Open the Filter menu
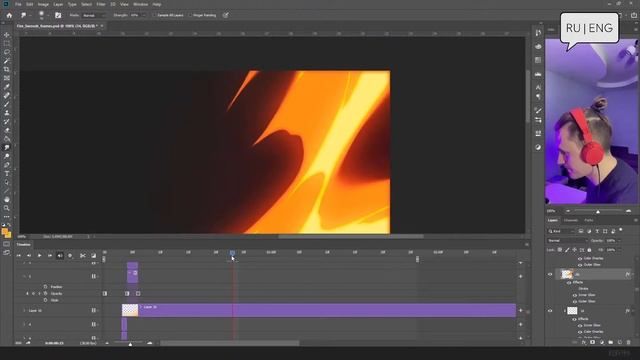Image resolution: width=640 pixels, height=360 pixels. [x=101, y=4]
